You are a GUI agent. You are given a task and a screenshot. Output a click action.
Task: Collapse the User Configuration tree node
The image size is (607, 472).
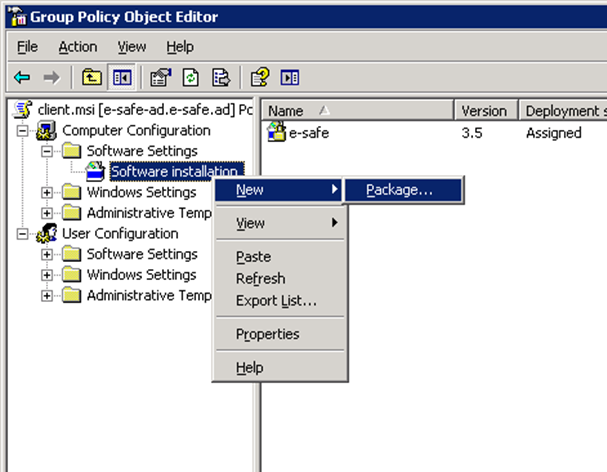click(x=23, y=234)
